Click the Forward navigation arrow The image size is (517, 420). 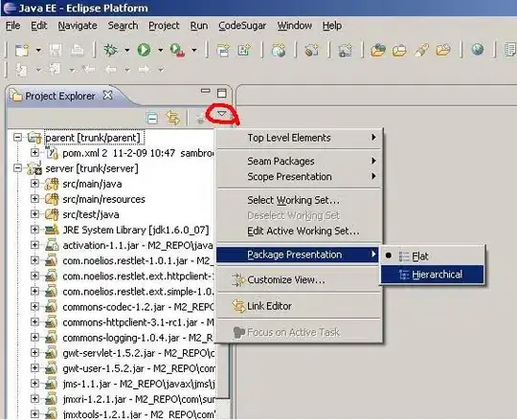tap(144, 70)
